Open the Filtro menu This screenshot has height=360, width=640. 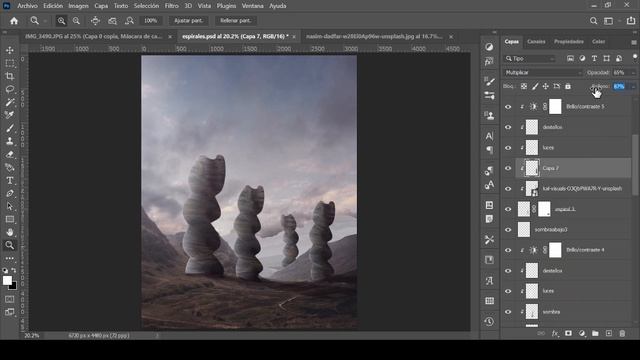pos(171,6)
